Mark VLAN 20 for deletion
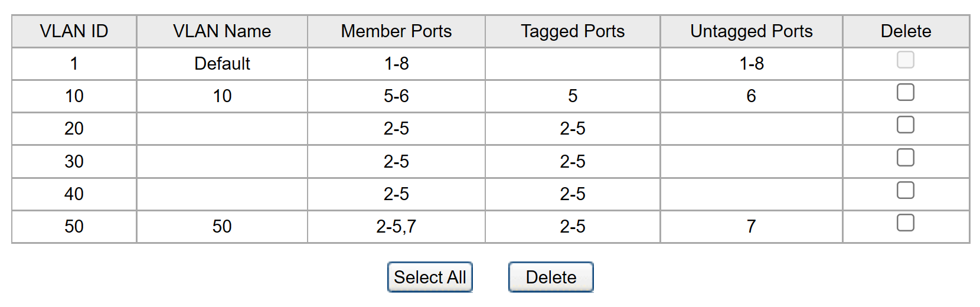 pyautogui.click(x=905, y=125)
